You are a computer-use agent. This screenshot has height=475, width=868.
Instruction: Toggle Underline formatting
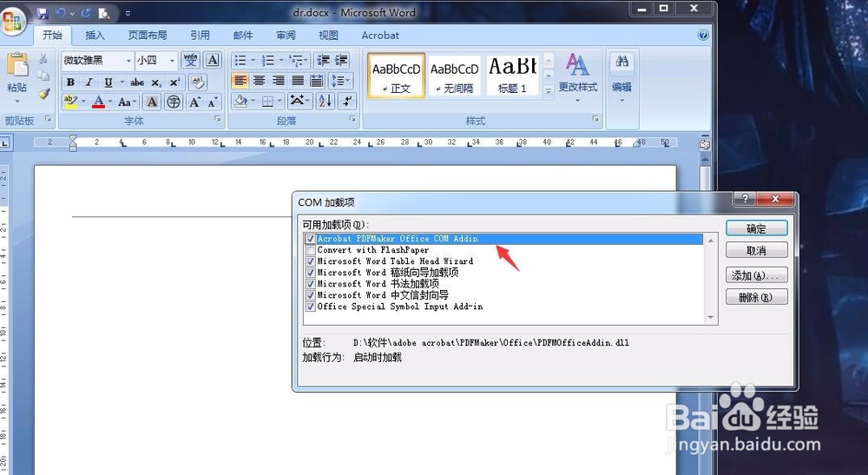pyautogui.click(x=108, y=82)
